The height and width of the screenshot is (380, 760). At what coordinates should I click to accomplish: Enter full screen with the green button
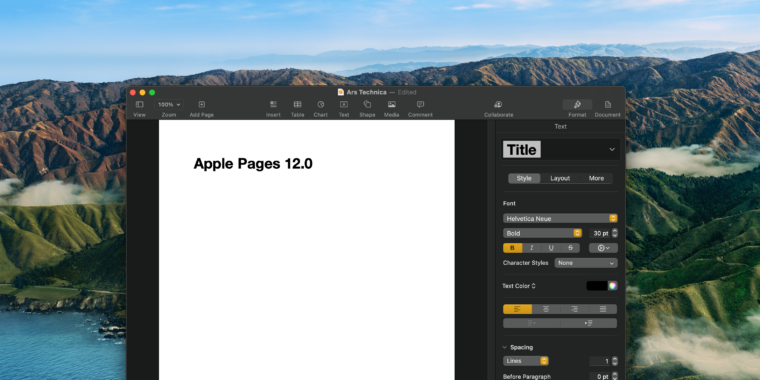click(152, 92)
